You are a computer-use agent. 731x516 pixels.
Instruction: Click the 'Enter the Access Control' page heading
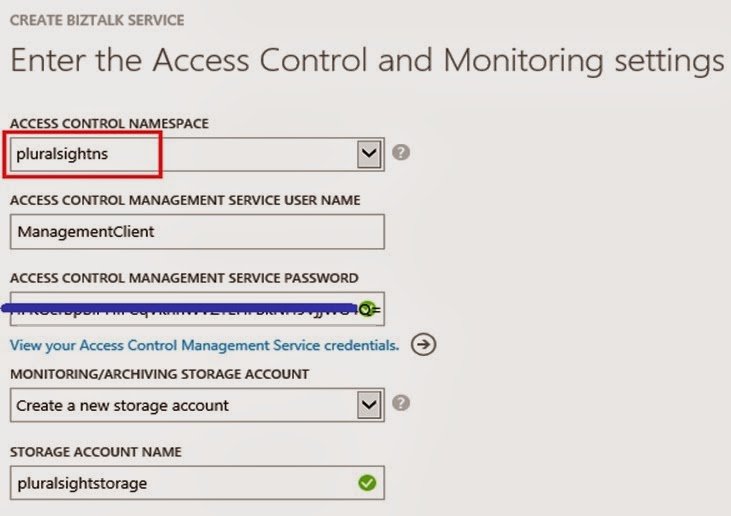366,60
